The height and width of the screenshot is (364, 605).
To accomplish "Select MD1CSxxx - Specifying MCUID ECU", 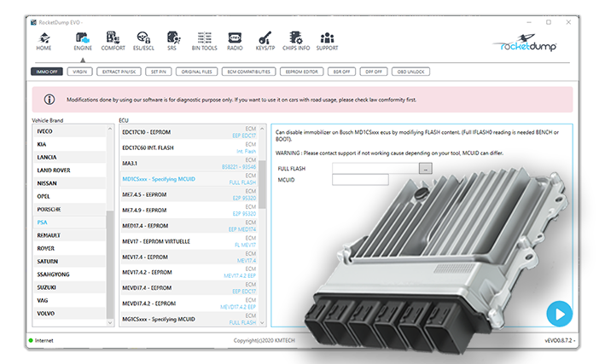I will (189, 179).
